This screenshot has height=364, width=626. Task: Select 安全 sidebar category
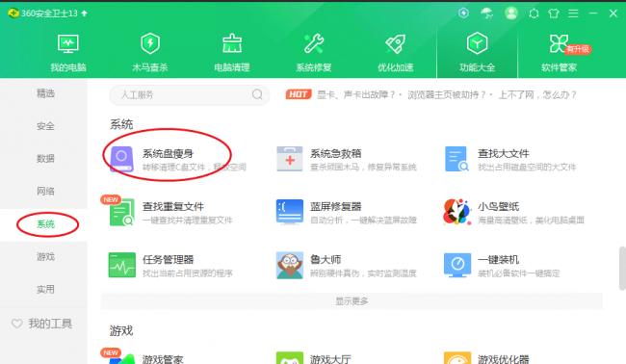click(45, 126)
